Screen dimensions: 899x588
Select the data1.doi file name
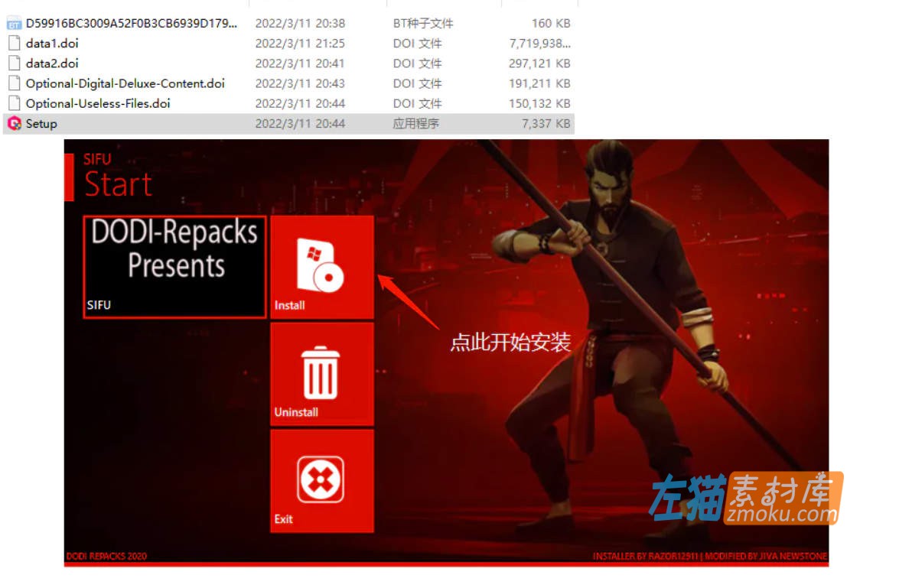(x=52, y=44)
